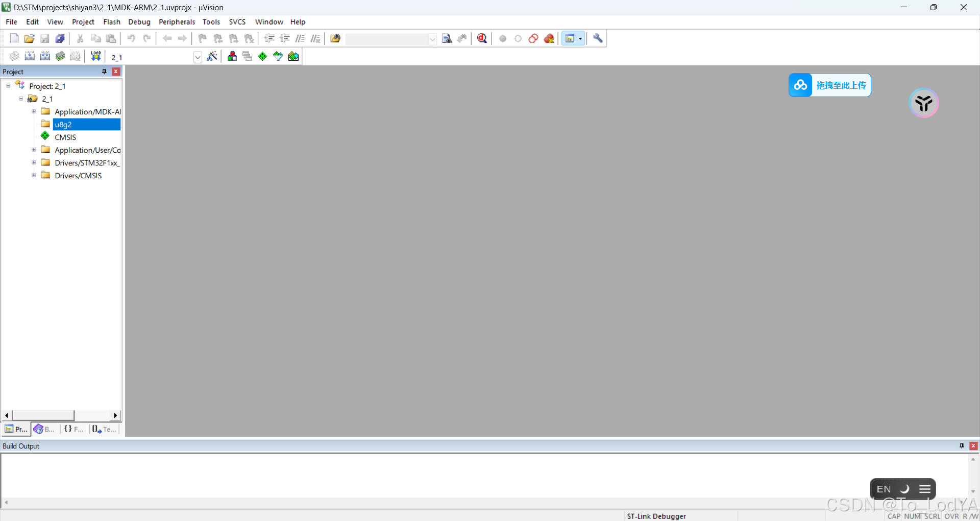Click the Comment Selection icon
Image resolution: width=980 pixels, height=521 pixels.
point(300,38)
